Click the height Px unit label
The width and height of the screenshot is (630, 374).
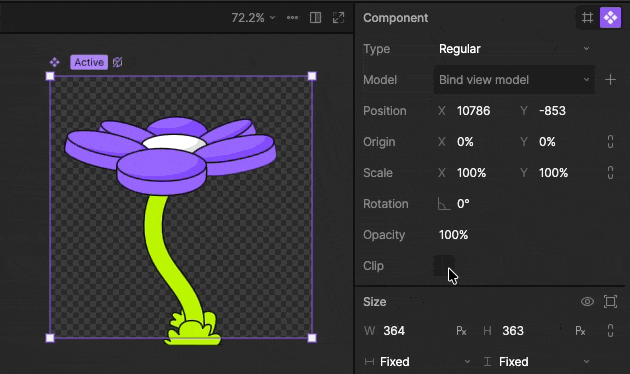click(x=580, y=331)
